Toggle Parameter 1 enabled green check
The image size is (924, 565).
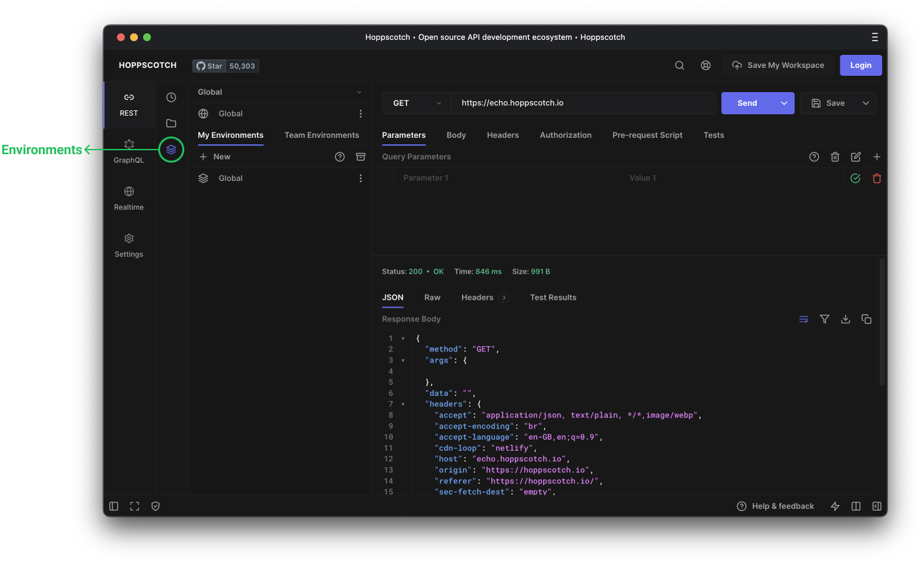(x=855, y=178)
